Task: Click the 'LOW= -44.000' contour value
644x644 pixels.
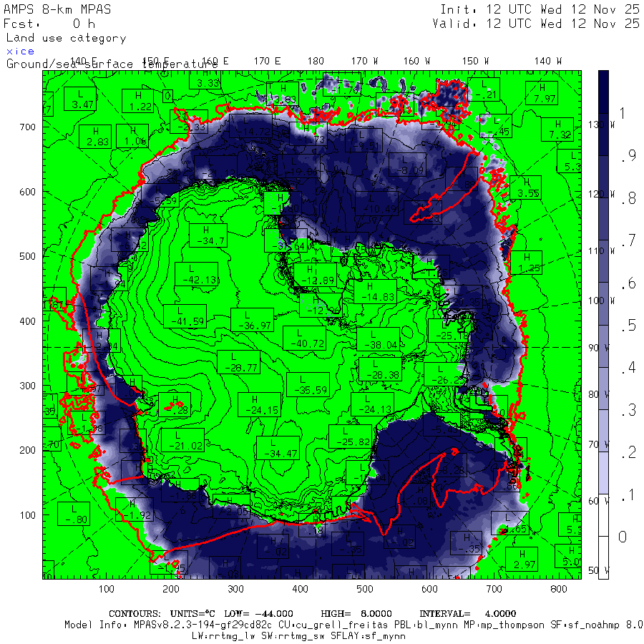Action: point(258,614)
